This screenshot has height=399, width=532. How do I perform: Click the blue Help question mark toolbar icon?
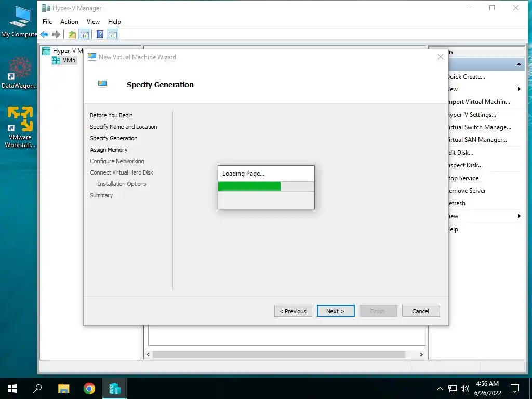click(100, 34)
